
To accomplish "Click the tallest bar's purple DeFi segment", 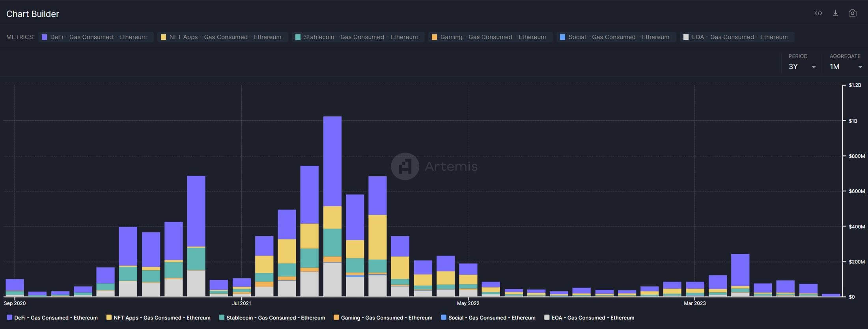I will pos(332,161).
